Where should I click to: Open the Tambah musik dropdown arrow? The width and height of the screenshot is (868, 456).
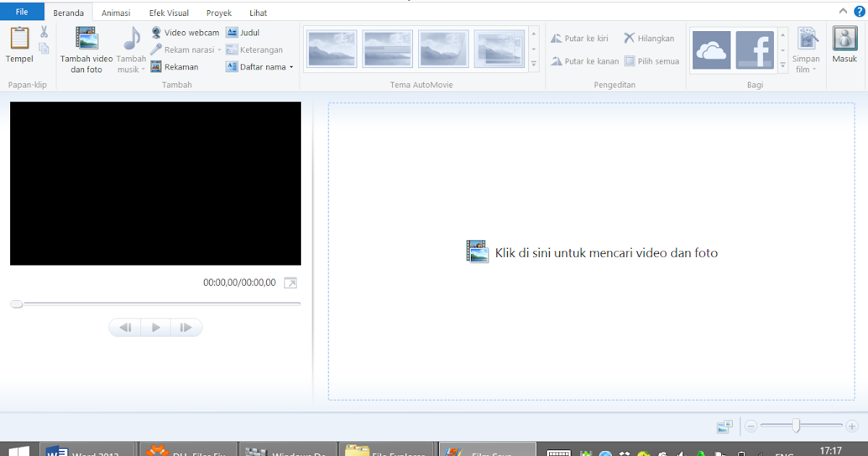pos(143,70)
